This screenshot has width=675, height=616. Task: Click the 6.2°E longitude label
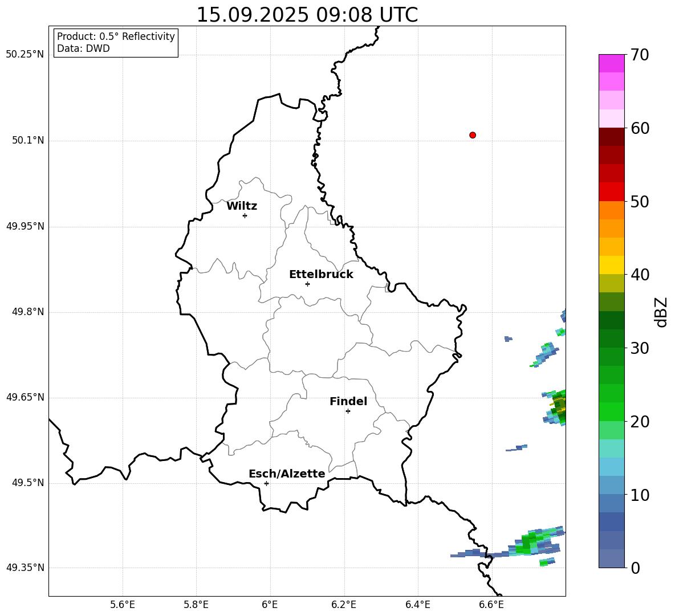click(x=344, y=605)
